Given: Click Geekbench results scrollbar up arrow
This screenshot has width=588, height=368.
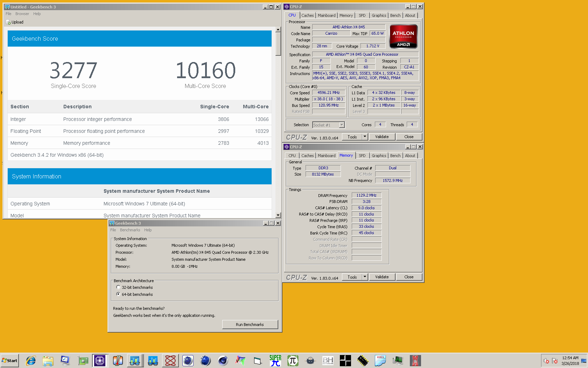Looking at the screenshot, I should pyautogui.click(x=278, y=30).
